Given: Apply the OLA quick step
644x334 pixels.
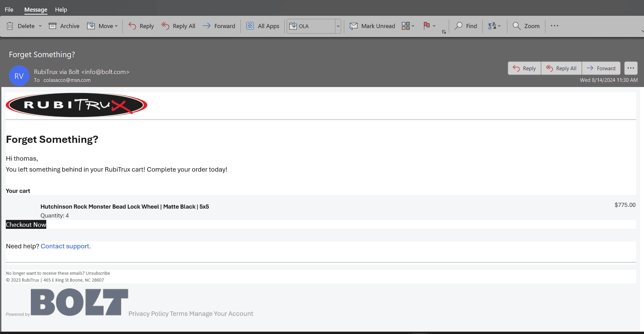Looking at the screenshot, I should pos(311,26).
